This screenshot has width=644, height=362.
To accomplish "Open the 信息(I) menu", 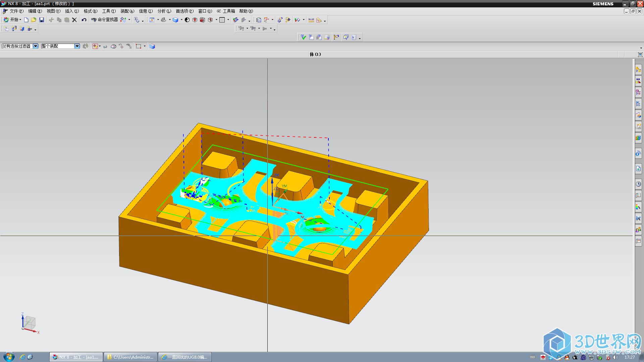I will click(146, 11).
